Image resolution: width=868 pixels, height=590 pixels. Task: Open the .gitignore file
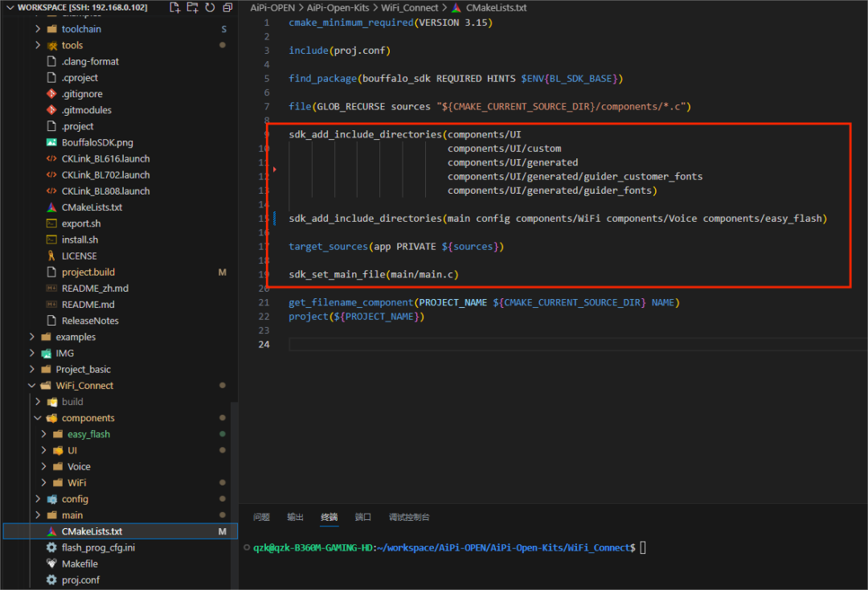[x=81, y=94]
